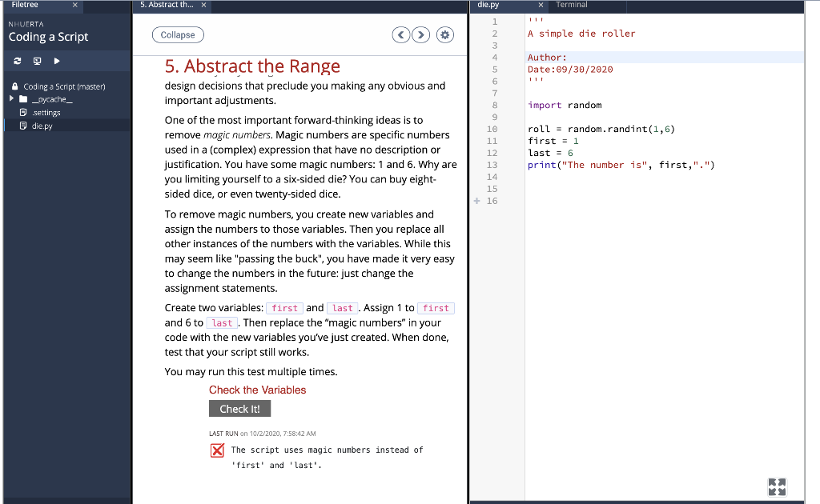This screenshot has width=820, height=504.
Task: Select the Run play icon in sidebar
Action: 56,61
